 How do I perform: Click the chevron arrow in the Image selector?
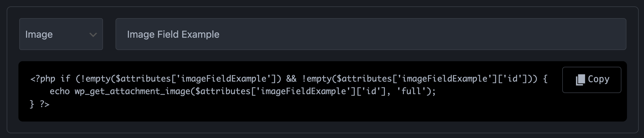[93, 35]
